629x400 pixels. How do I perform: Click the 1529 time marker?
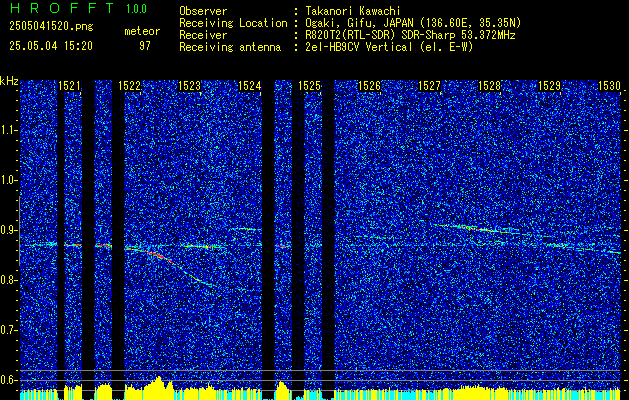click(550, 86)
